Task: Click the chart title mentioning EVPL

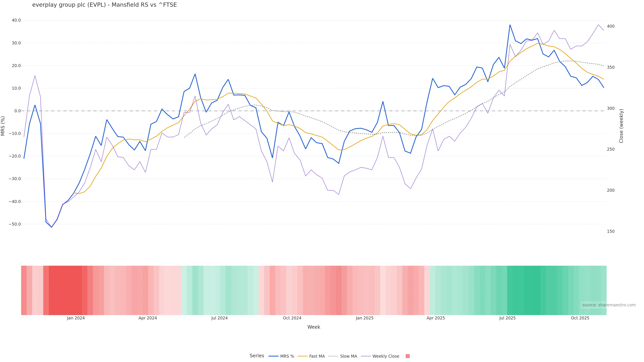Action: (104, 5)
